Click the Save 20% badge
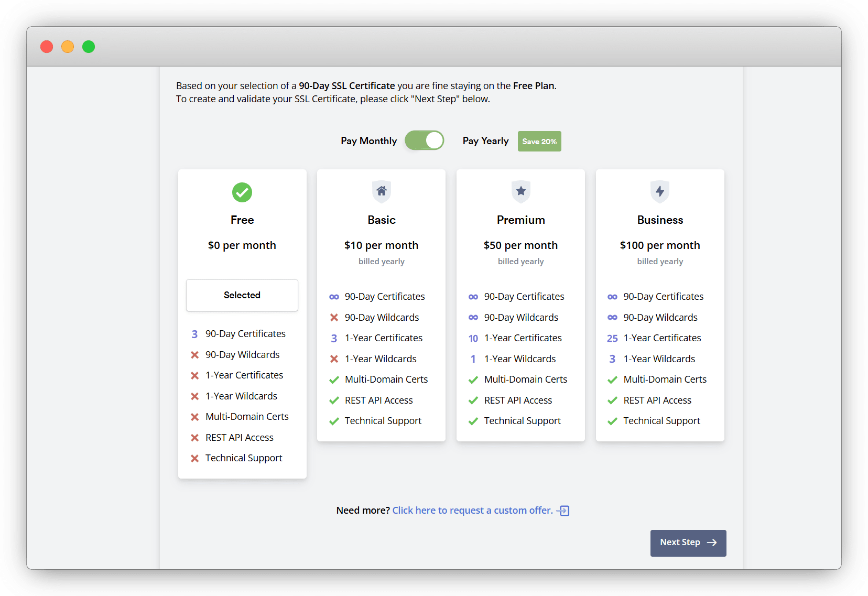 (x=539, y=142)
